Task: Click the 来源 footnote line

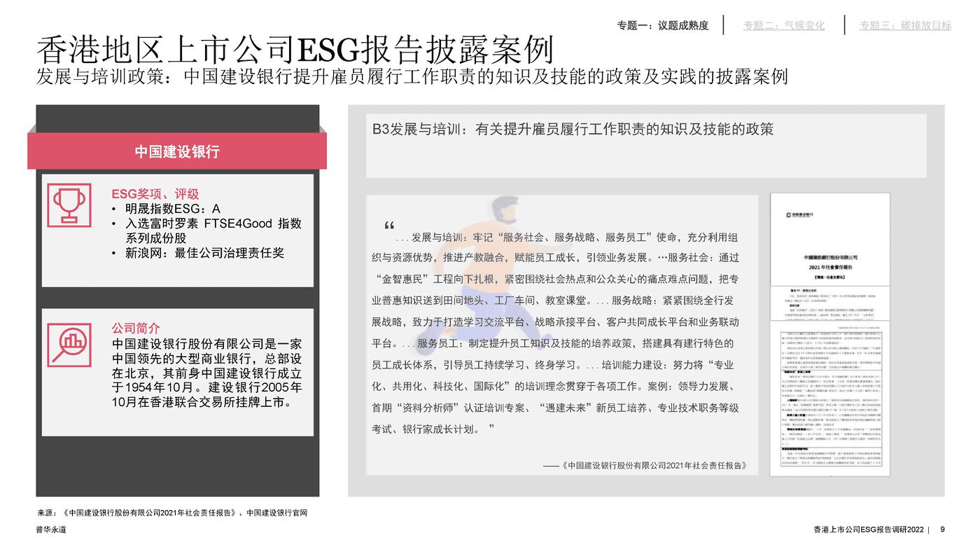Action: pyautogui.click(x=172, y=513)
